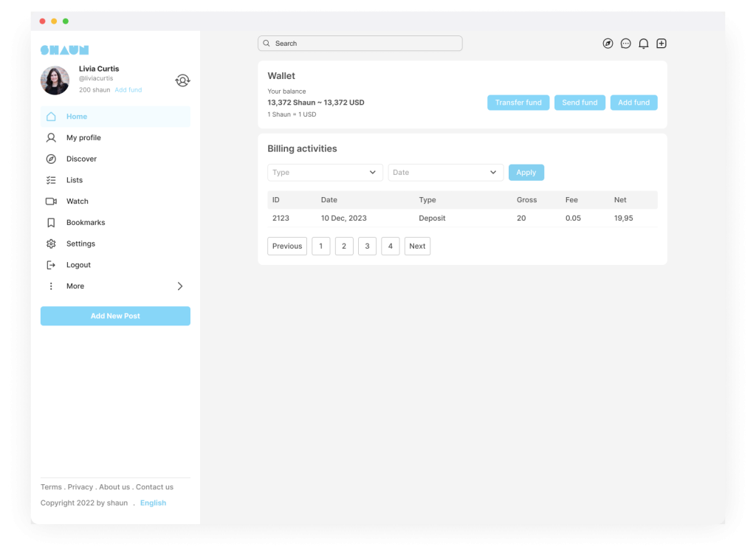The width and height of the screenshot is (756, 555).
Task: Open My profile menu item
Action: click(115, 138)
